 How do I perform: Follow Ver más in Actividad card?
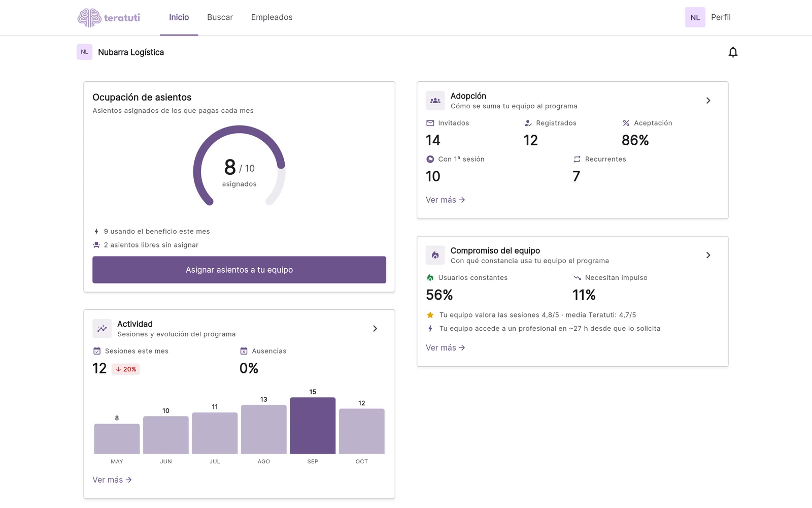tap(112, 480)
